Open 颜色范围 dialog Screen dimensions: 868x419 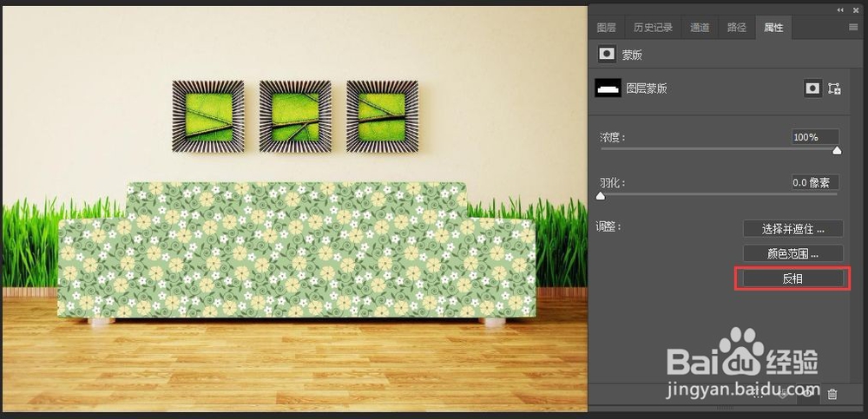792,253
